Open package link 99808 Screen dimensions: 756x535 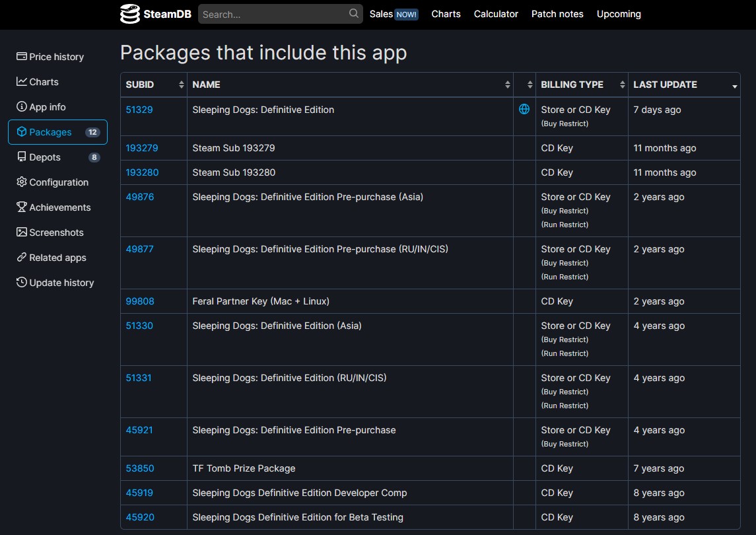pos(140,301)
